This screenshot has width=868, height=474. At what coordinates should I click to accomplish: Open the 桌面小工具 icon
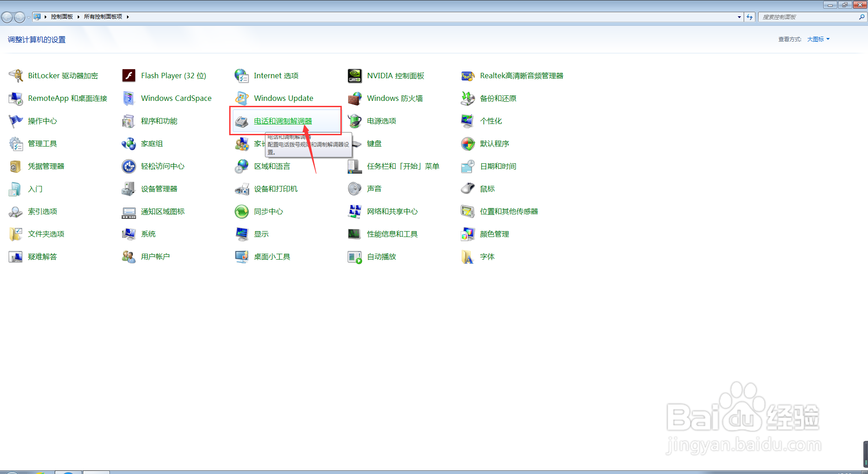242,256
